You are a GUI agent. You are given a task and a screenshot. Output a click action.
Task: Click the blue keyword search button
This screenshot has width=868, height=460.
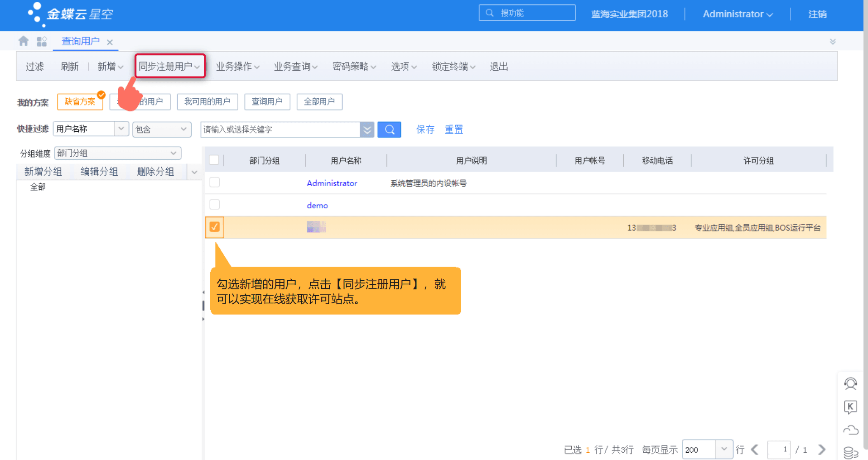[x=389, y=129]
